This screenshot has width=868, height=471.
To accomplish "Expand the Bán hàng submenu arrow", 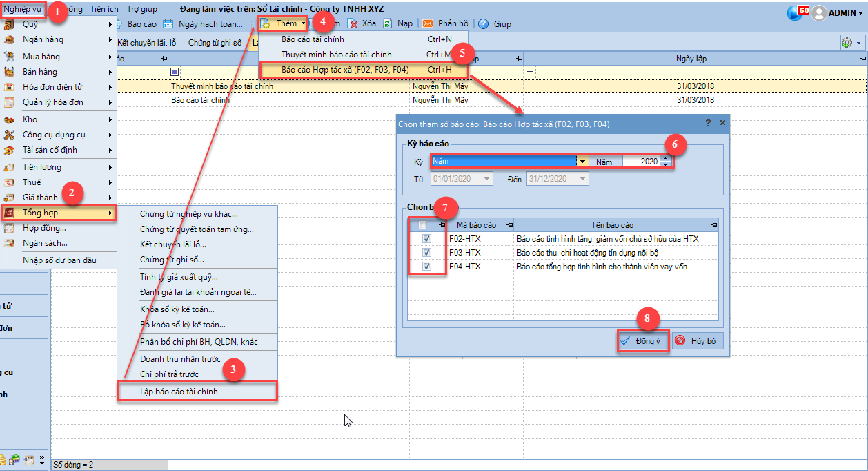I will click(x=110, y=72).
